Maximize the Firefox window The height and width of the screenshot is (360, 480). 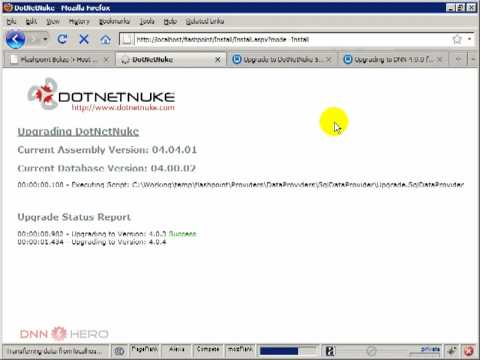[460, 8]
